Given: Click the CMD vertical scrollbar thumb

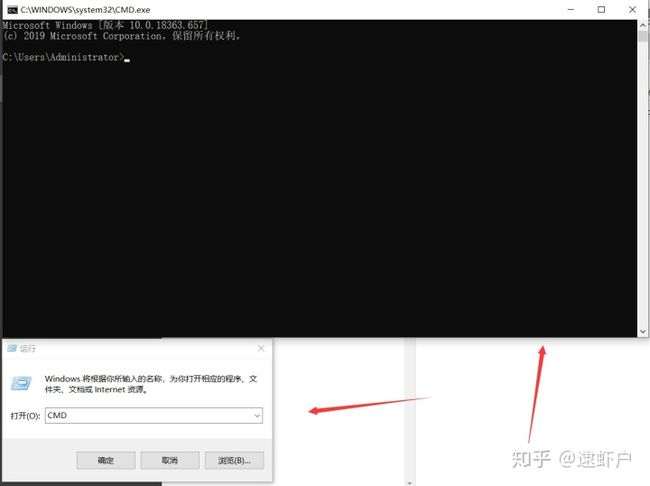Looking at the screenshot, I should (643, 36).
